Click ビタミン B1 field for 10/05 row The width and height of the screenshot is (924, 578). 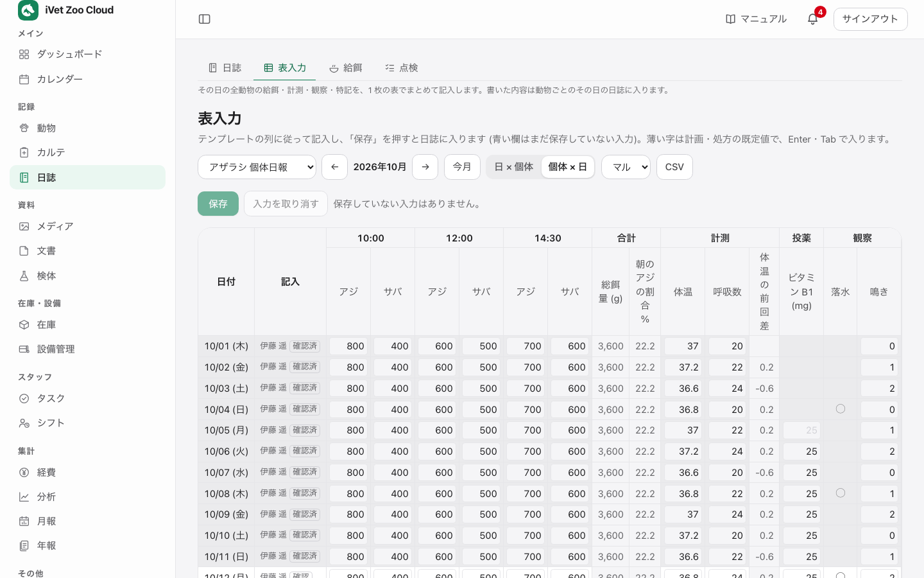[801, 430]
